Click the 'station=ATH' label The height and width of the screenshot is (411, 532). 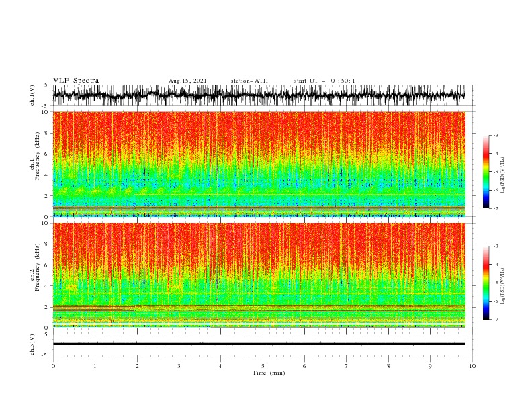[249, 81]
